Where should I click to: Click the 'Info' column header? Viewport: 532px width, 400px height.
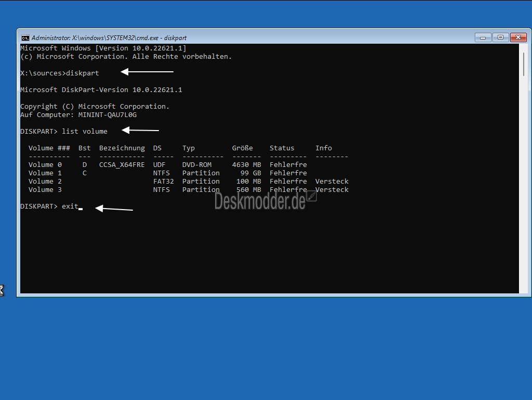(324, 148)
